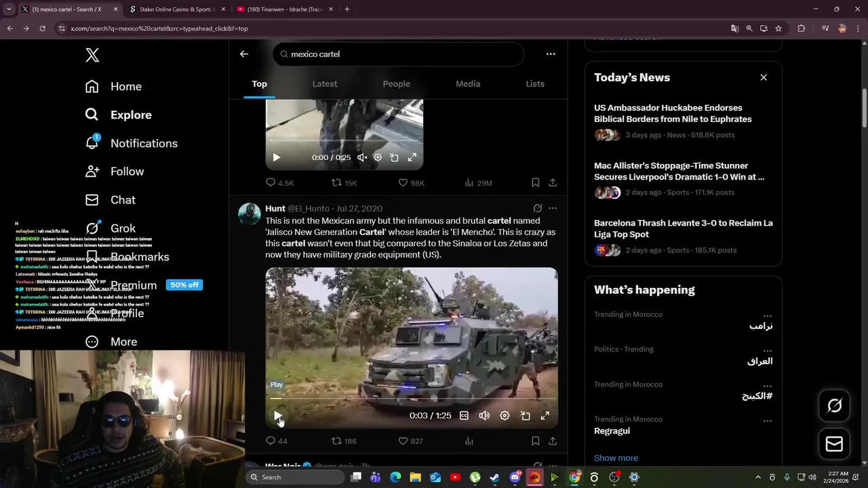This screenshot has height=488, width=868.
Task: Switch to the Media tab
Action: coord(468,84)
